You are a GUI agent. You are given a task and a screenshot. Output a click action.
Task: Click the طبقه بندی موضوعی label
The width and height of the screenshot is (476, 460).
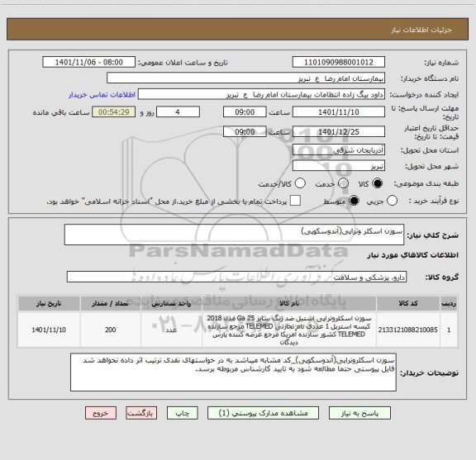click(426, 183)
